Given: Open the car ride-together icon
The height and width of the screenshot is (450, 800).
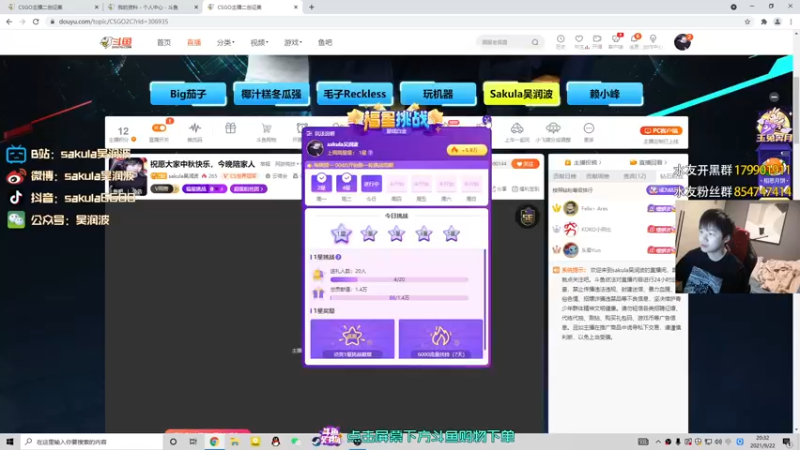Looking at the screenshot, I should [x=517, y=128].
